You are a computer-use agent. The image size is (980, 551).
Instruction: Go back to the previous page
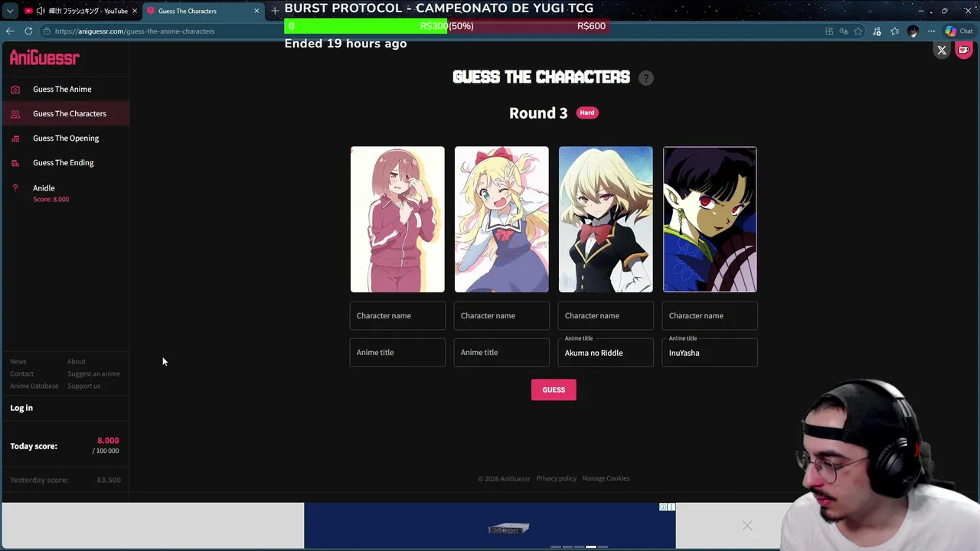pyautogui.click(x=10, y=31)
